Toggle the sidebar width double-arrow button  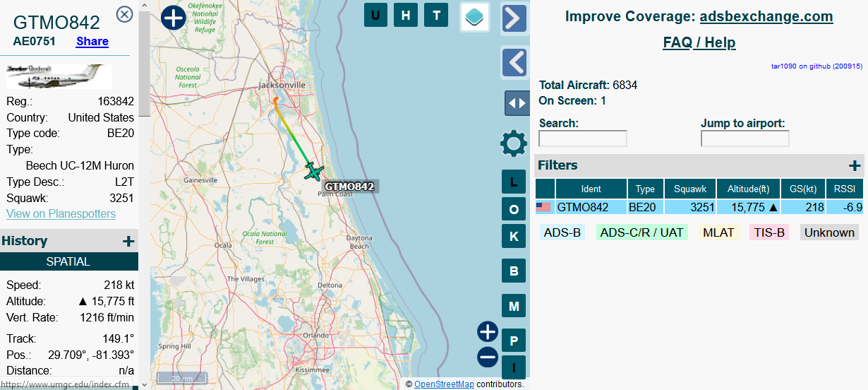point(517,103)
